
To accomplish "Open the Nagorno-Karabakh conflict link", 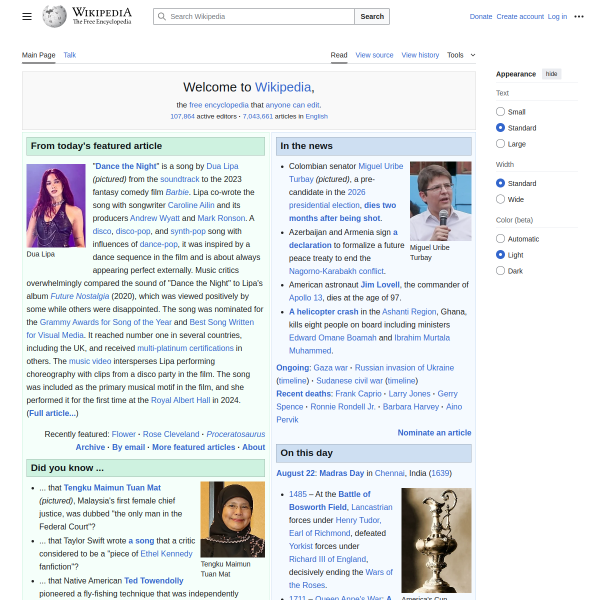I will [337, 271].
